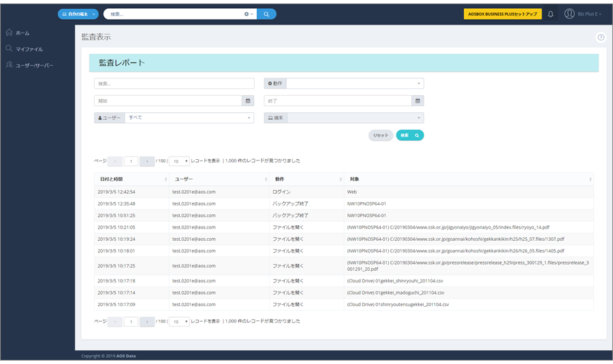Screen dimensions: 613x364
Task: Click the help question mark icon
Action: point(601,37)
